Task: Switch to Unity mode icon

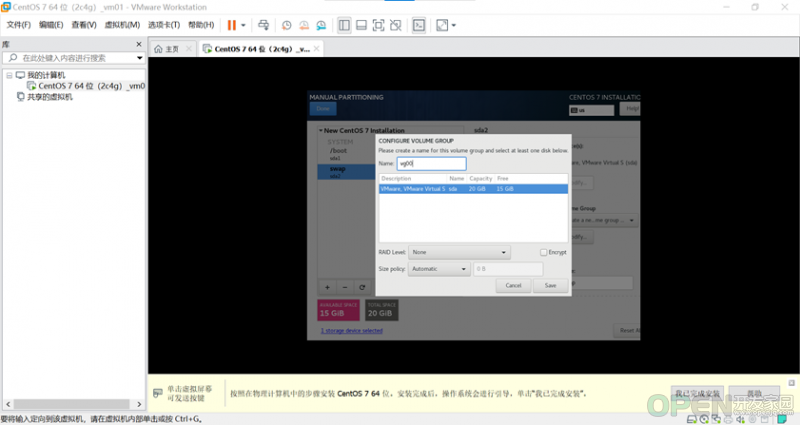Action: (x=395, y=25)
